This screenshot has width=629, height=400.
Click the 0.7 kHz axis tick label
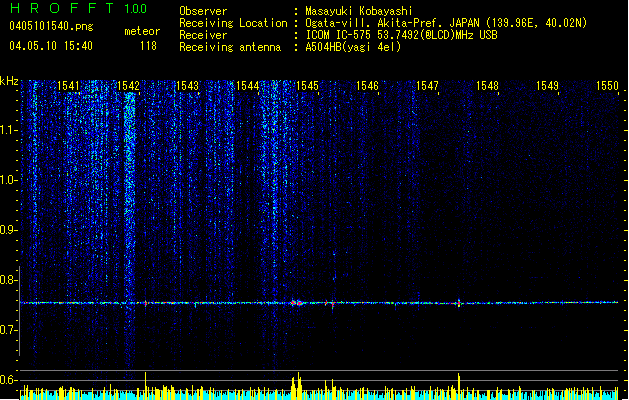tap(9, 330)
